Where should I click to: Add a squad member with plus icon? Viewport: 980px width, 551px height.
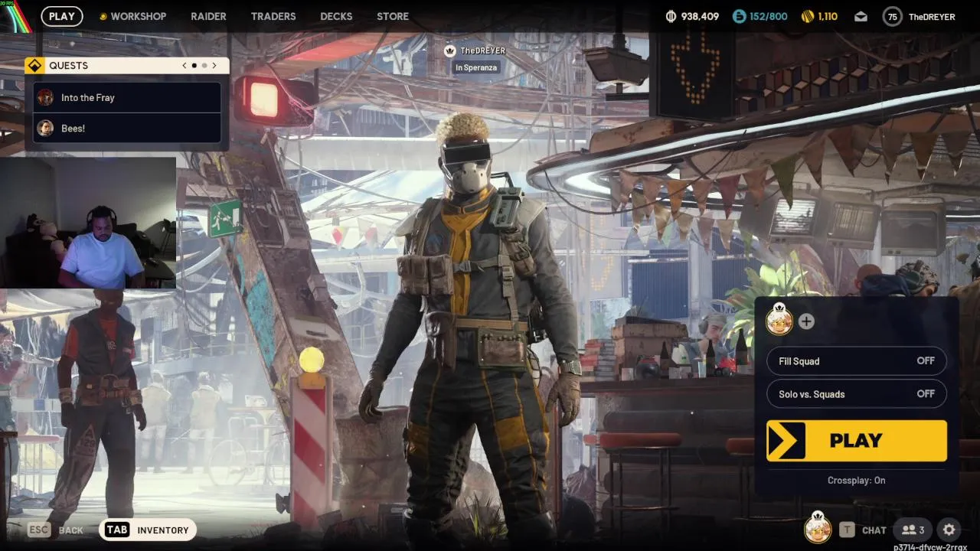(x=806, y=321)
